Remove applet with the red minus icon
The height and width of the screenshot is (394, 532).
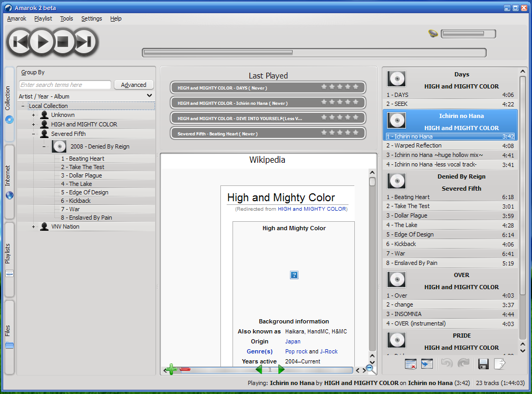point(185,369)
